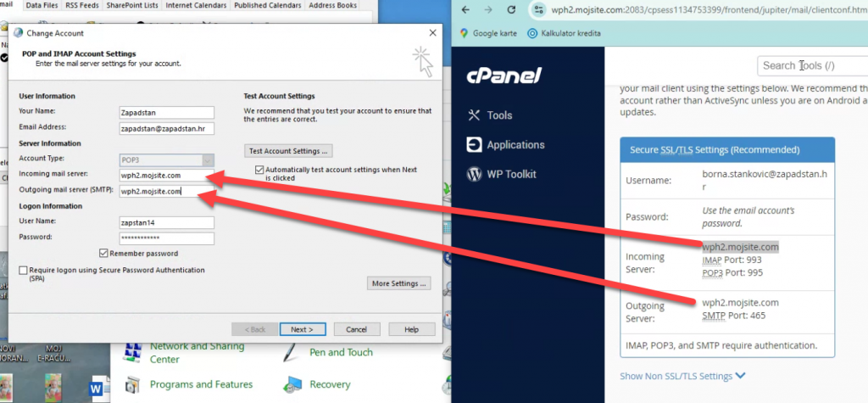
Task: Click the User Name field zapstan14
Action: (166, 223)
